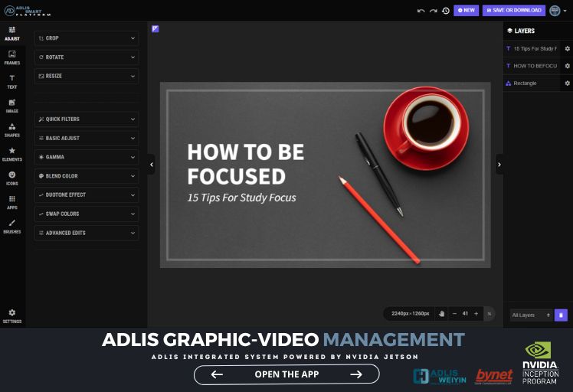Select the Text tool
Viewport: 573px width, 392px height.
coord(11,80)
